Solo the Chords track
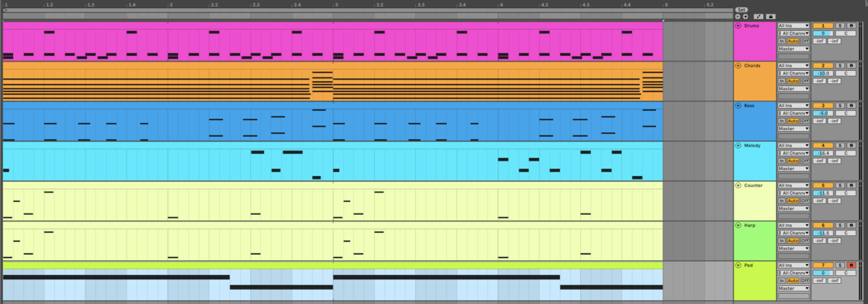The image size is (868, 304). point(841,65)
